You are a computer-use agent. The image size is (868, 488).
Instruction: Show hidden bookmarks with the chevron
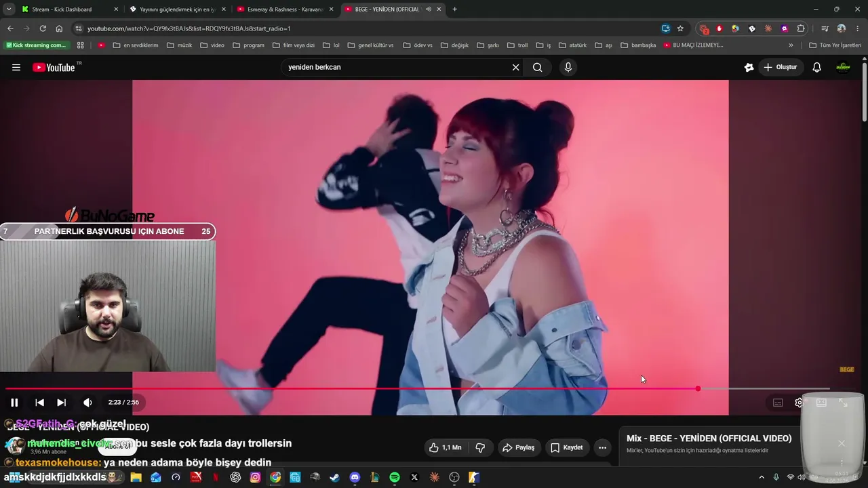(791, 45)
